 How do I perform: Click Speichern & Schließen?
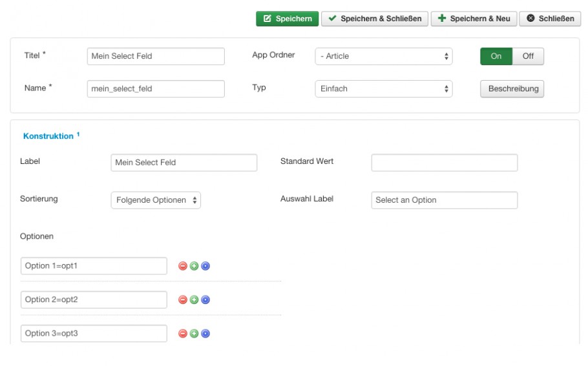tap(375, 19)
